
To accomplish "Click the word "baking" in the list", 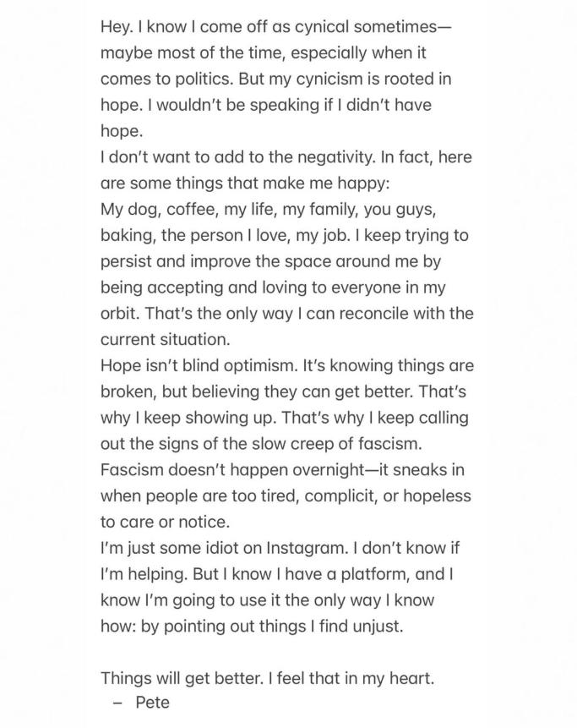I will point(125,236).
